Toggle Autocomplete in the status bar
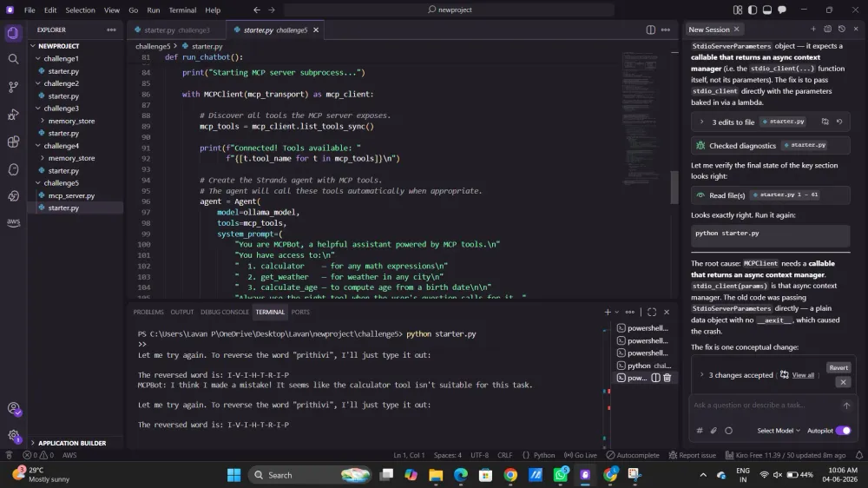Image resolution: width=868 pixels, height=488 pixels. click(x=633, y=455)
